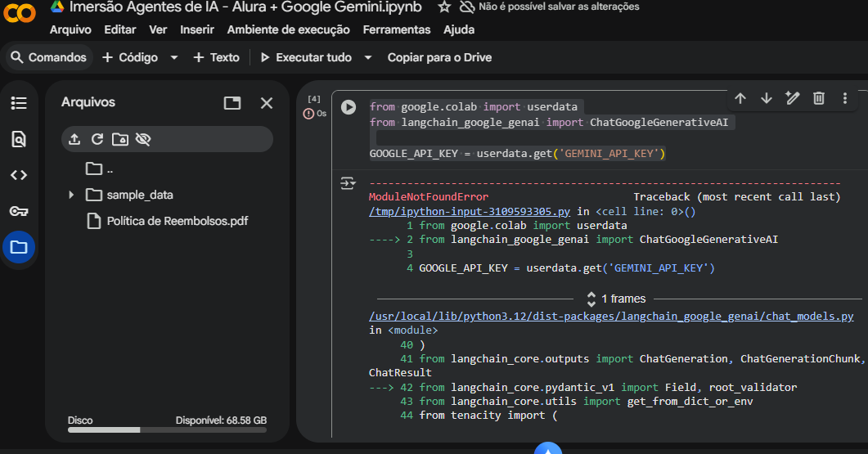Add a new Texto cell
Screen dimensions: 868x454
click(216, 57)
